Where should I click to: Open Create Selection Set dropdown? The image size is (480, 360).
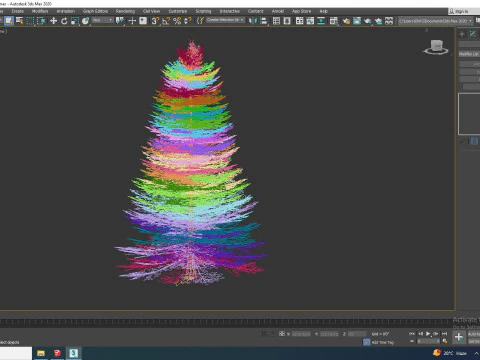225,20
